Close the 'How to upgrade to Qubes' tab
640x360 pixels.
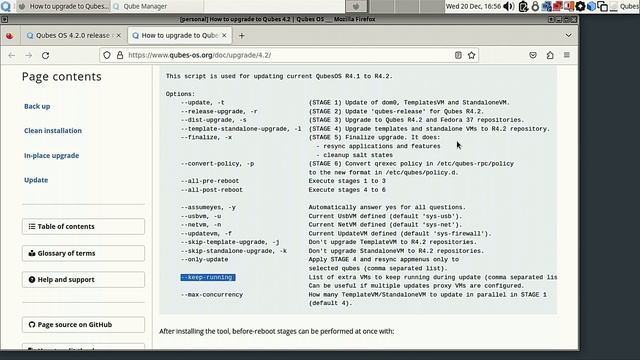tap(224, 36)
